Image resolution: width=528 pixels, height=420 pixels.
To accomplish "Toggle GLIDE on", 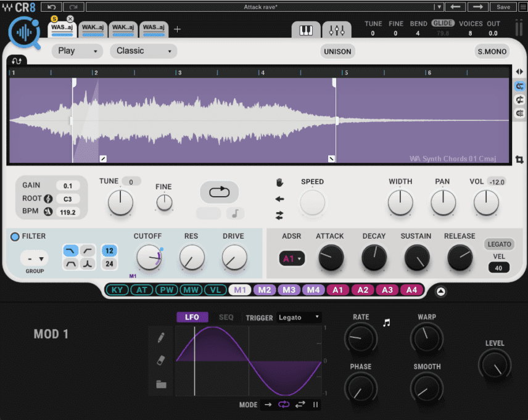I will [x=443, y=23].
